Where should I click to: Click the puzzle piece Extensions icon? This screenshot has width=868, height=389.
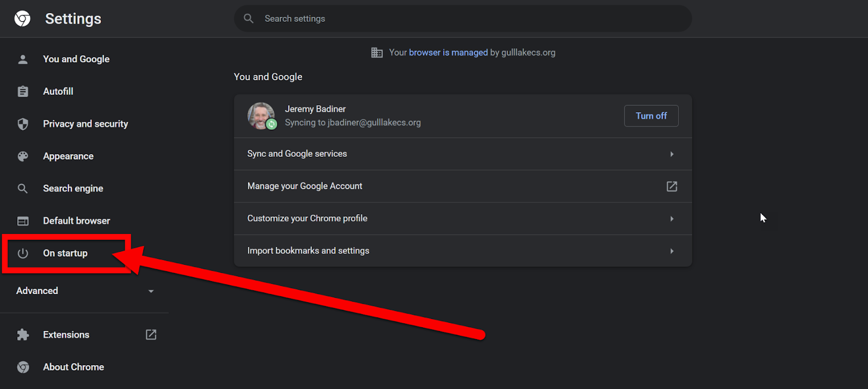tap(23, 335)
